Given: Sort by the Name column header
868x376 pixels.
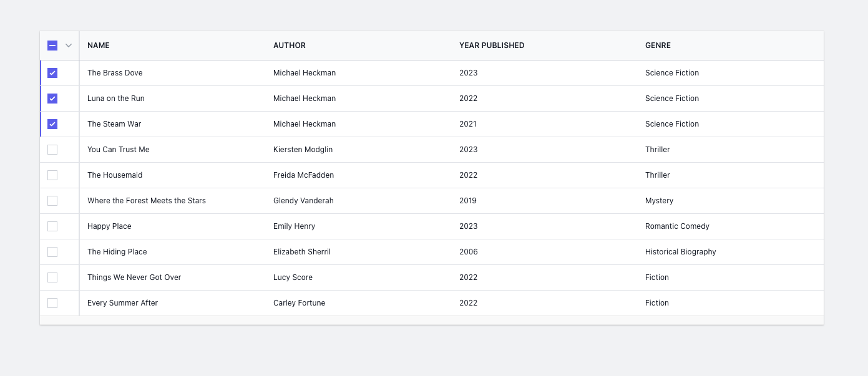Looking at the screenshot, I should click(99, 46).
